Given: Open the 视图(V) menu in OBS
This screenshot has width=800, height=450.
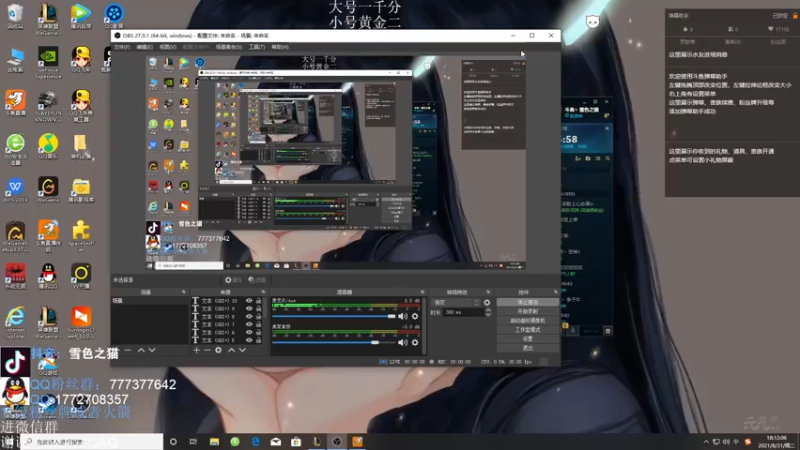Looking at the screenshot, I should tap(167, 47).
